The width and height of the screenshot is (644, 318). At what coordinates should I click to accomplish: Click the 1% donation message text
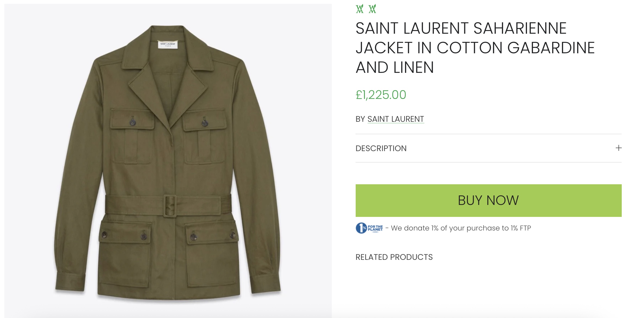[x=461, y=228]
